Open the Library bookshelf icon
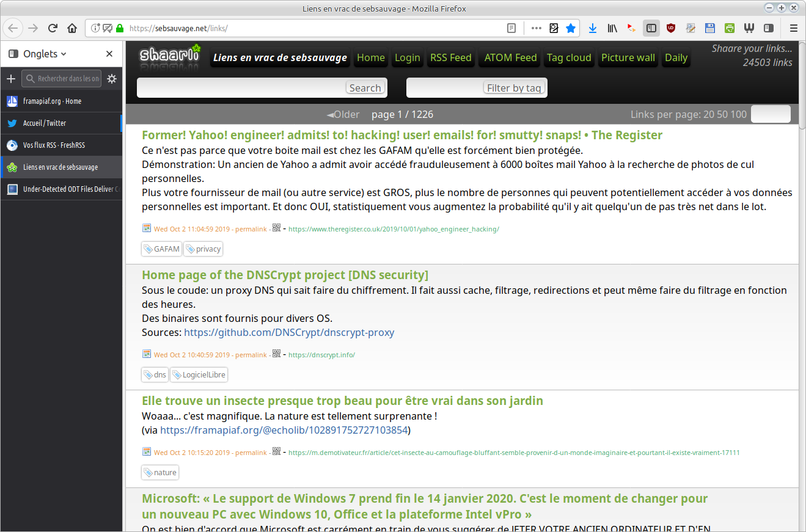 tap(612, 28)
